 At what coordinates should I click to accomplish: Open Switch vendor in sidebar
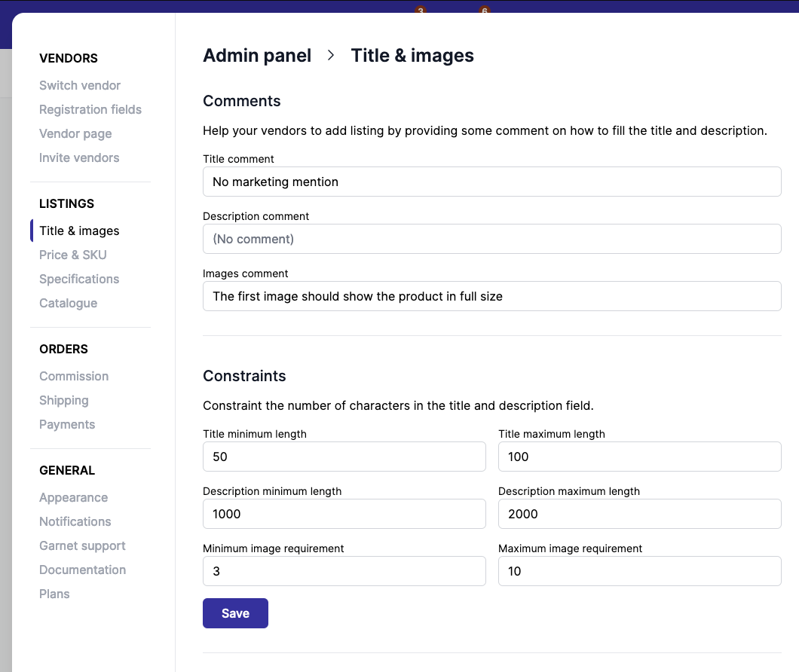click(80, 85)
